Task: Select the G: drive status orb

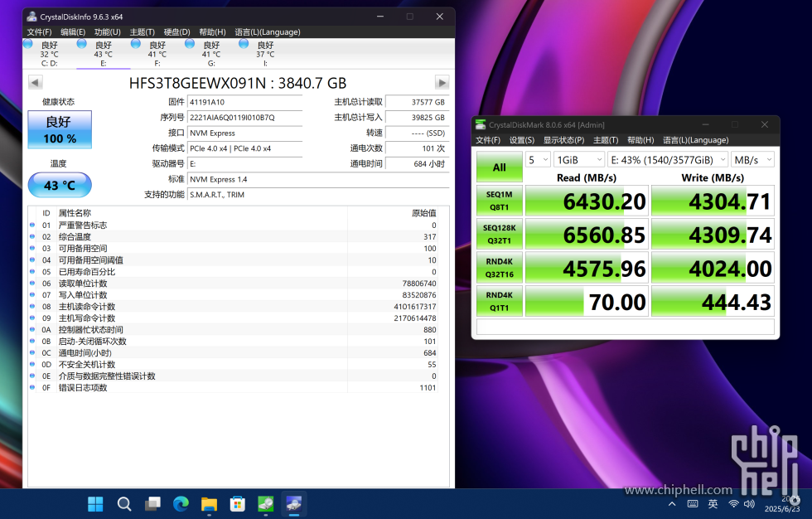Action: click(x=190, y=44)
